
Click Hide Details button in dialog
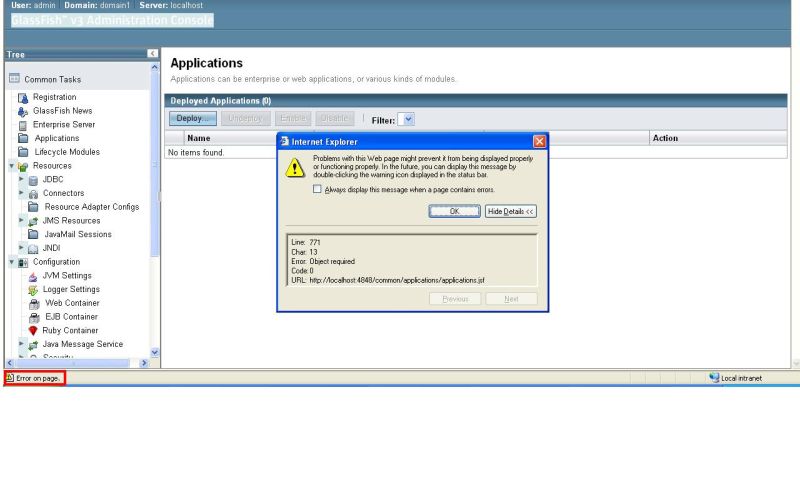(511, 211)
